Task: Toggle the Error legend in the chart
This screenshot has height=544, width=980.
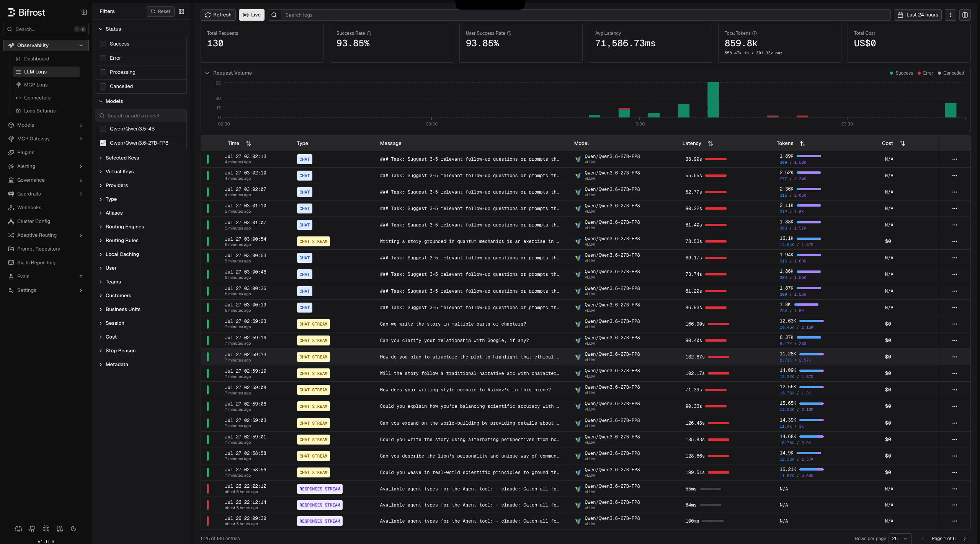Action: pyautogui.click(x=925, y=73)
